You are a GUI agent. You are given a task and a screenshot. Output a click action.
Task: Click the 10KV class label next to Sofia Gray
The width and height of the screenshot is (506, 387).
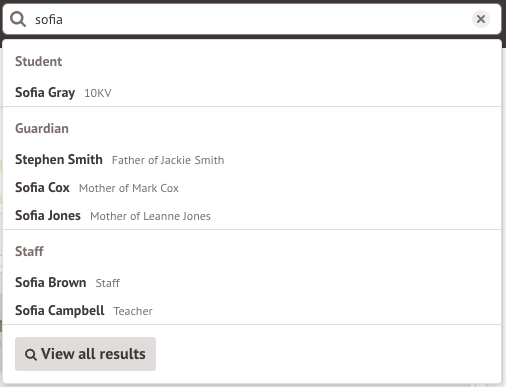click(x=98, y=93)
